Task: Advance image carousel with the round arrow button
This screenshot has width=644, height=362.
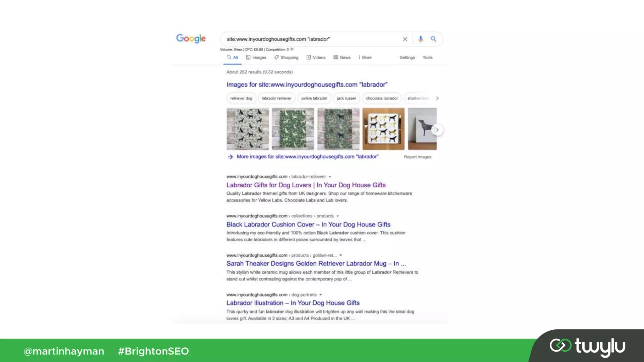Action: point(437,130)
